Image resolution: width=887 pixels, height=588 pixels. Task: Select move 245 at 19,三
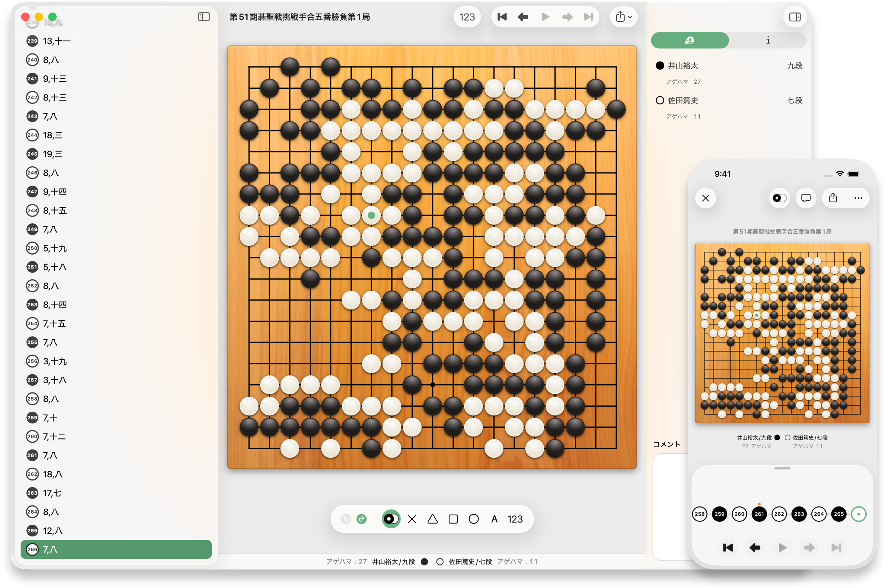tap(116, 154)
